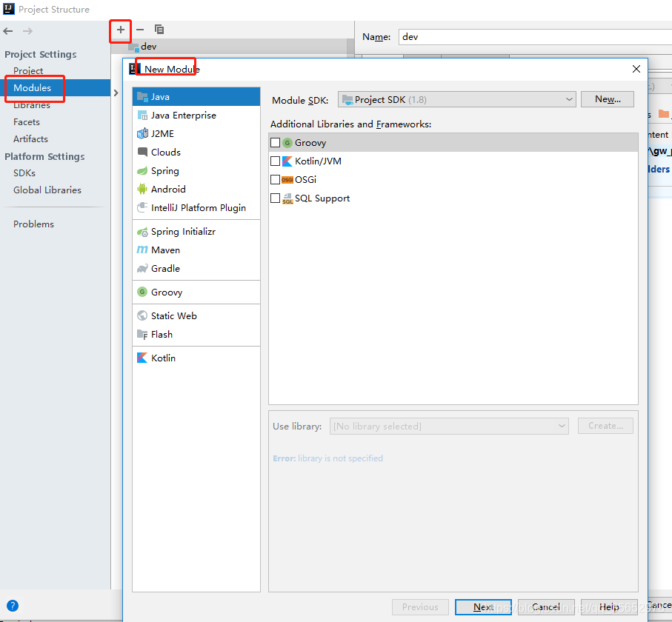This screenshot has width=672, height=622.
Task: Open Global Libraries settings
Action: coord(47,190)
